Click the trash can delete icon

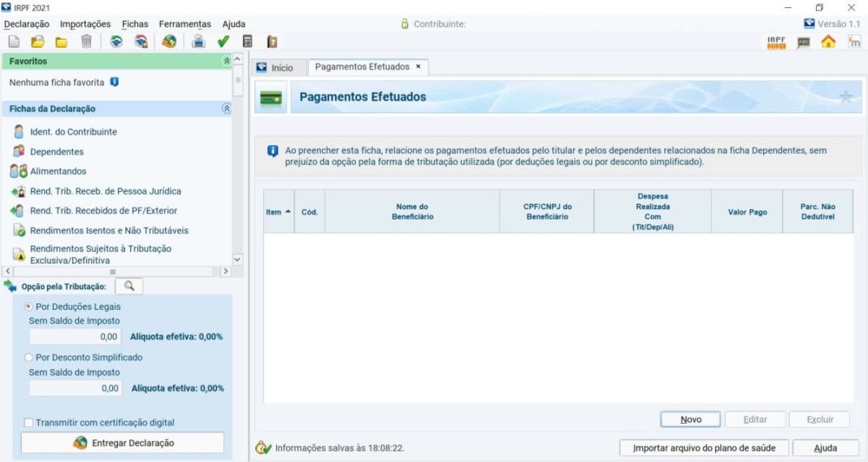point(86,41)
